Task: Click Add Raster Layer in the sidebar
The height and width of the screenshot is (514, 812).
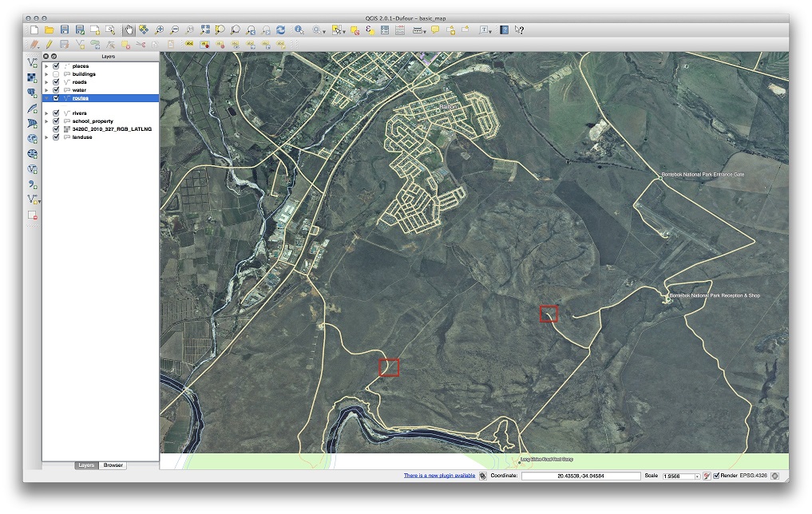Action: [32, 77]
